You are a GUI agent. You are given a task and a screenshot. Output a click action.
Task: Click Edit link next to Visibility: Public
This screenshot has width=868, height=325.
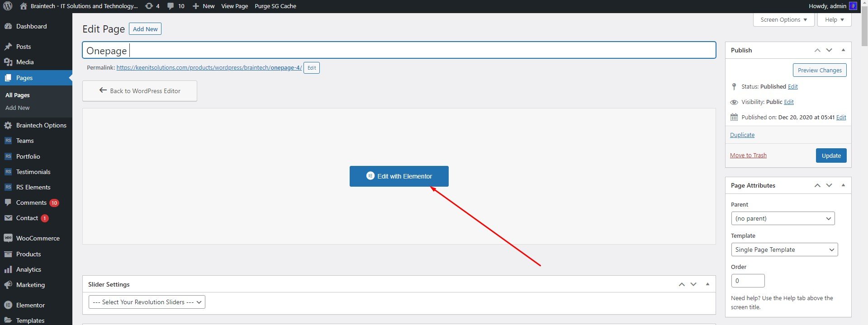[x=789, y=102]
